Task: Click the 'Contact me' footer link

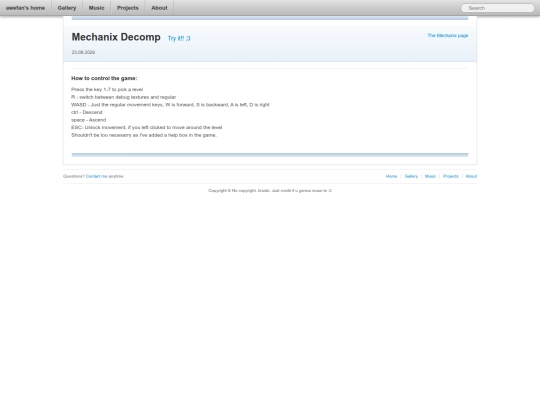Action: (96, 176)
